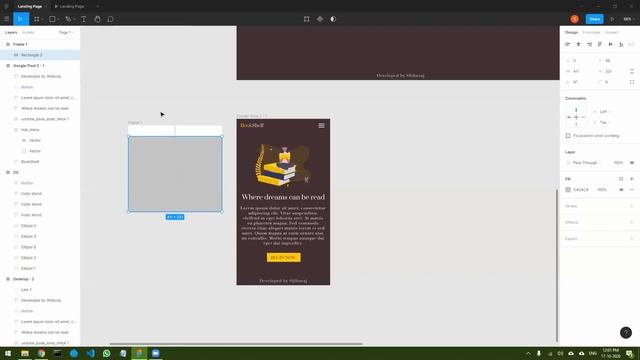Open the vertical constraint Top dropdown
The image size is (640, 360).
[x=605, y=122]
